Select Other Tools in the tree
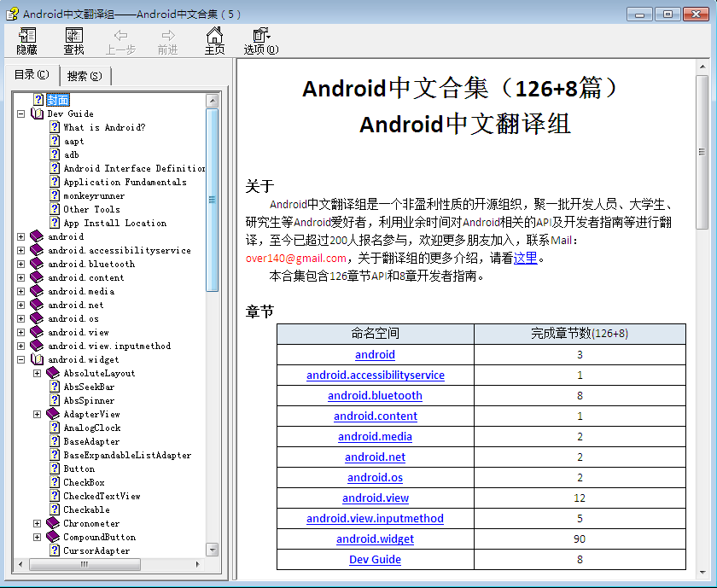717x588 pixels. 91,209
